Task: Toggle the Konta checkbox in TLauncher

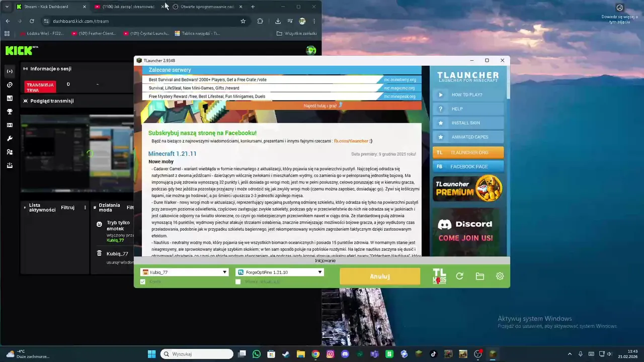Action: pos(143,282)
